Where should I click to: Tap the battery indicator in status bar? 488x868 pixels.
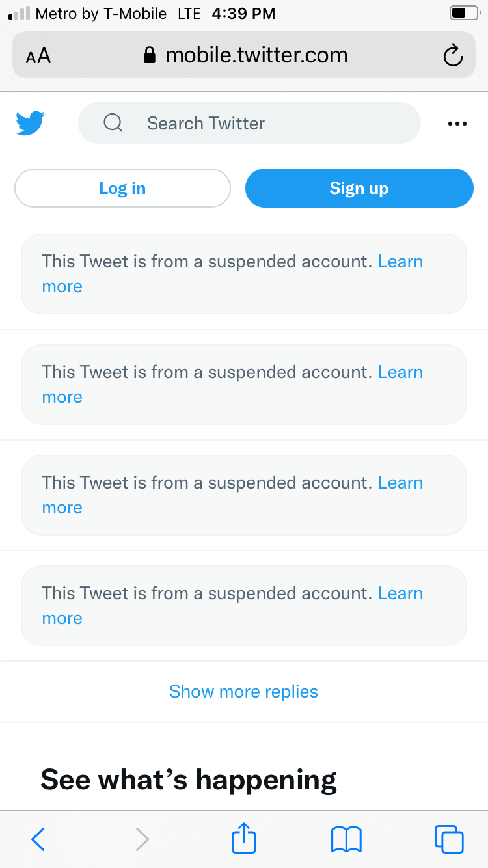(463, 13)
